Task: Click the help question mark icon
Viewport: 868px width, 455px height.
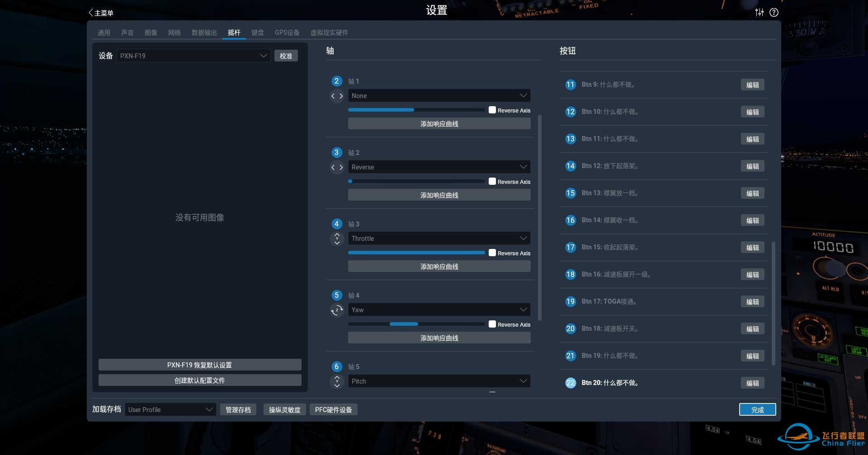Action: (774, 12)
